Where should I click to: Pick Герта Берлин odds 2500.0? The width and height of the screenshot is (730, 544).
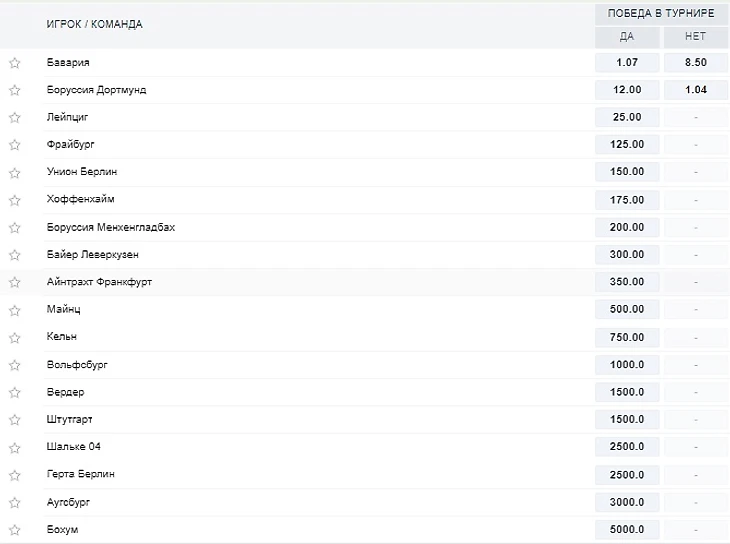pos(627,475)
